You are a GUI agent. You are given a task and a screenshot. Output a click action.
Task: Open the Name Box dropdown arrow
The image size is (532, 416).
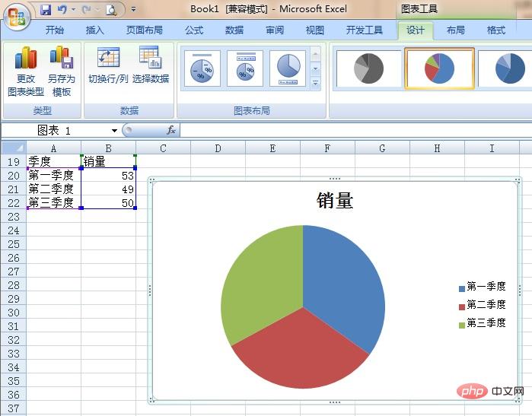114,131
